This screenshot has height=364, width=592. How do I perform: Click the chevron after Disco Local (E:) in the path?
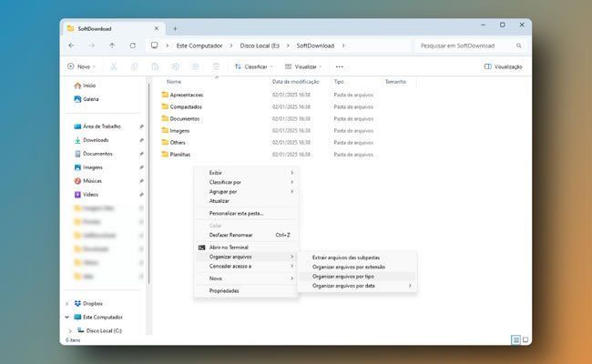tap(288, 45)
